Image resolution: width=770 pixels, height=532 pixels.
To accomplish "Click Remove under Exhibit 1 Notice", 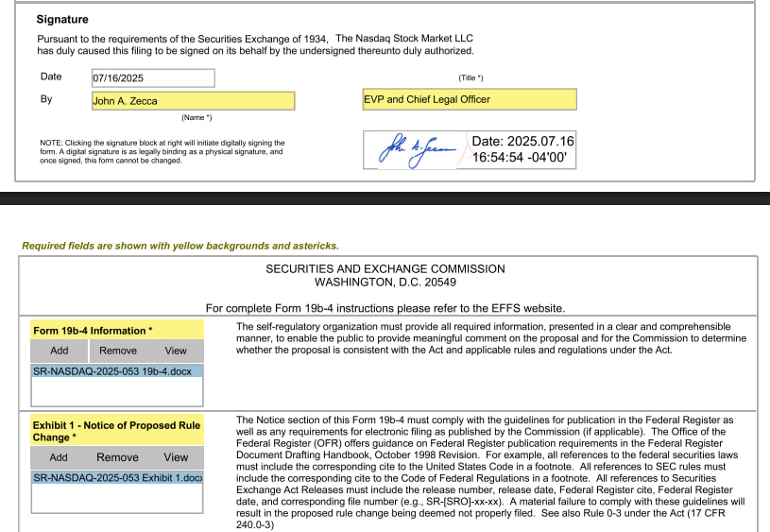I will tap(117, 457).
